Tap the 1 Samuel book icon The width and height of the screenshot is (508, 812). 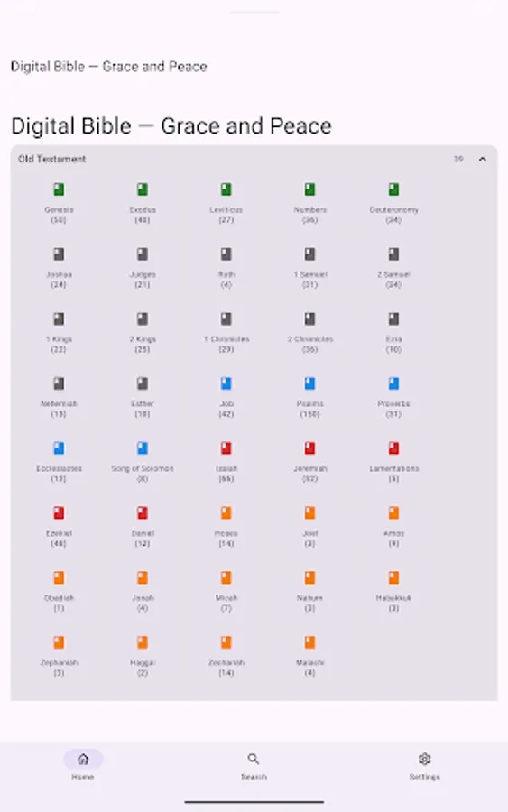pyautogui.click(x=309, y=254)
